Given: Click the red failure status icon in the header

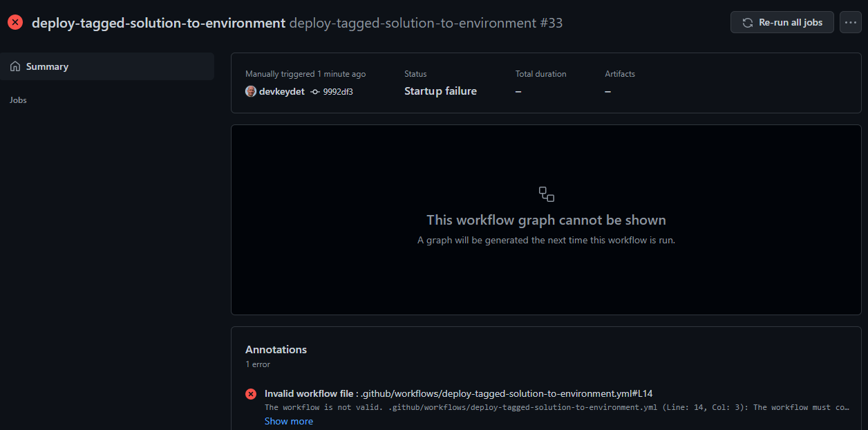Looking at the screenshot, I should 15,21.
